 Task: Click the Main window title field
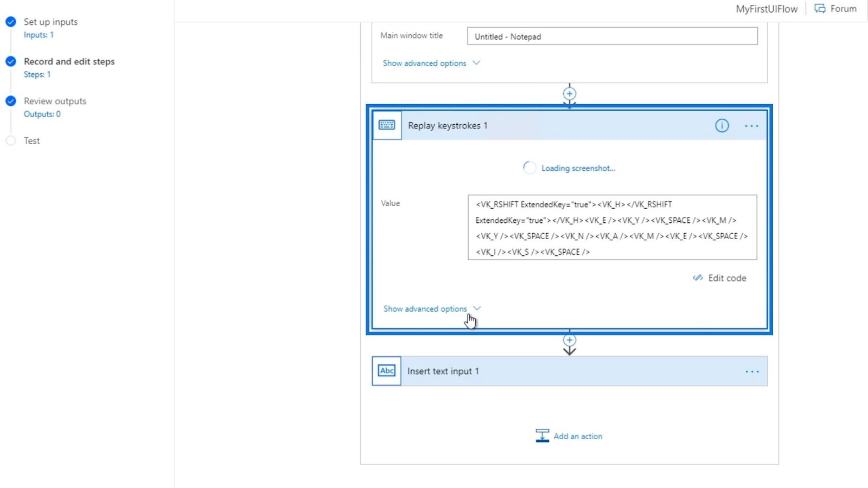click(x=612, y=36)
